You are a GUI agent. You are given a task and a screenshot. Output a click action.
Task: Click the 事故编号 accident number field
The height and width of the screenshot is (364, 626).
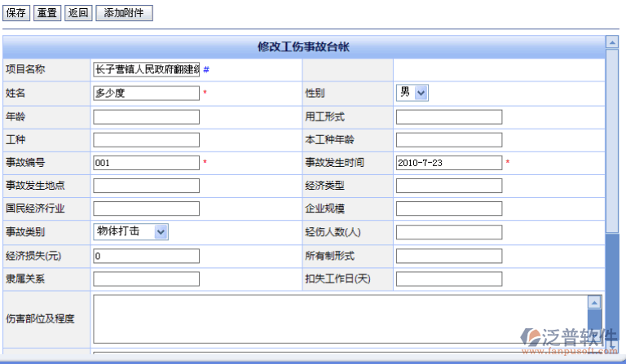click(147, 163)
